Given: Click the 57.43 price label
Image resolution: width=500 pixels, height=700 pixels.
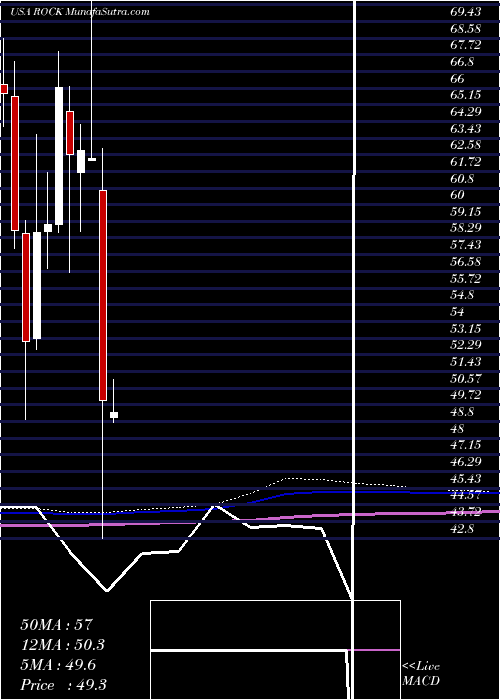Looking at the screenshot, I should click(x=466, y=245).
